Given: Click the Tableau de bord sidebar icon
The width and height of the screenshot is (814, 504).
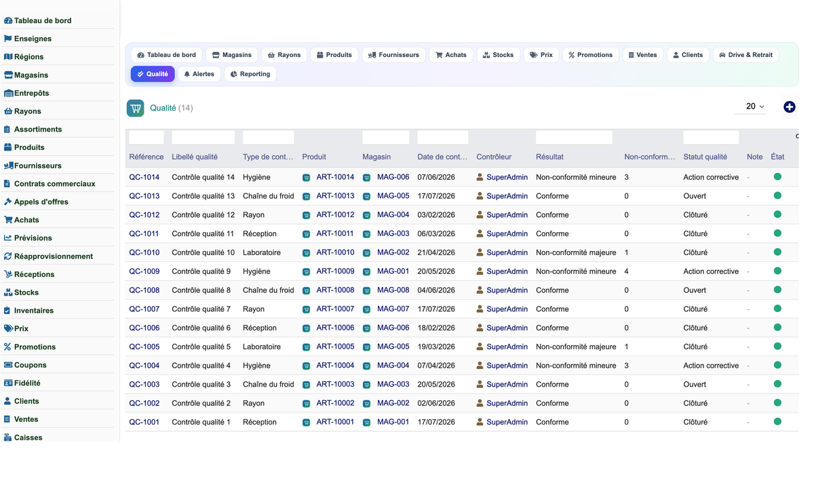Looking at the screenshot, I should [8, 21].
